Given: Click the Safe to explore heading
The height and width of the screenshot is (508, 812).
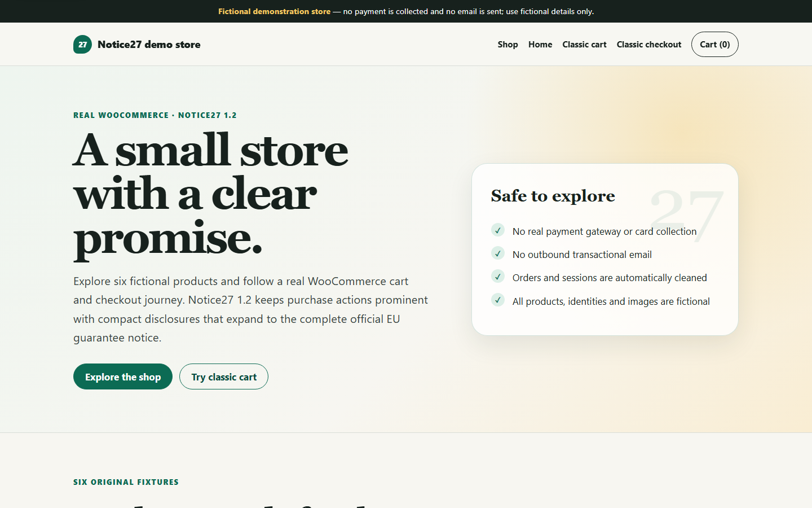Looking at the screenshot, I should 553,196.
